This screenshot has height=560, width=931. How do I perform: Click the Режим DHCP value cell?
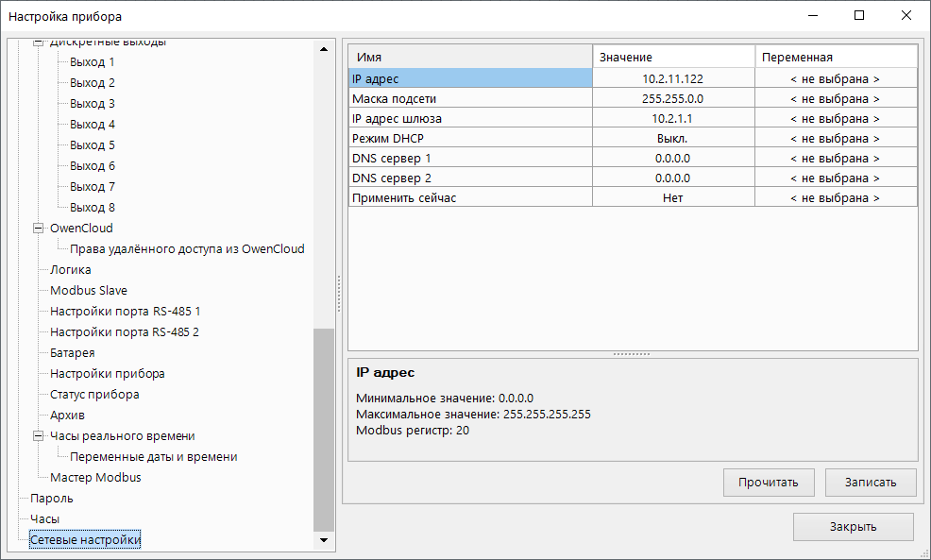click(672, 139)
